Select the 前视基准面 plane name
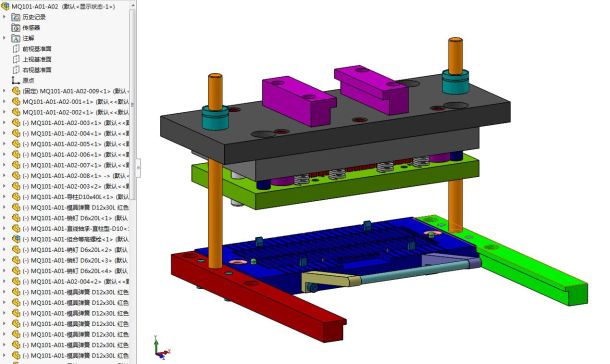 point(37,49)
